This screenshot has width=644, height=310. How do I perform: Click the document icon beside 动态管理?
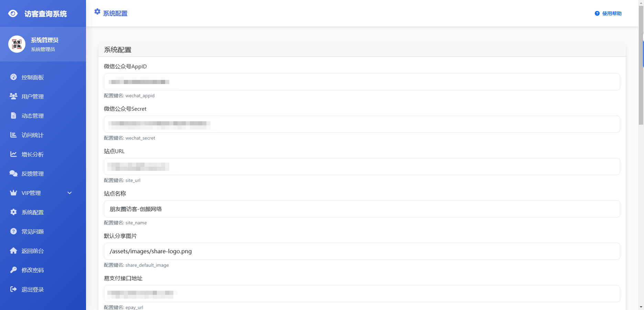pyautogui.click(x=13, y=116)
